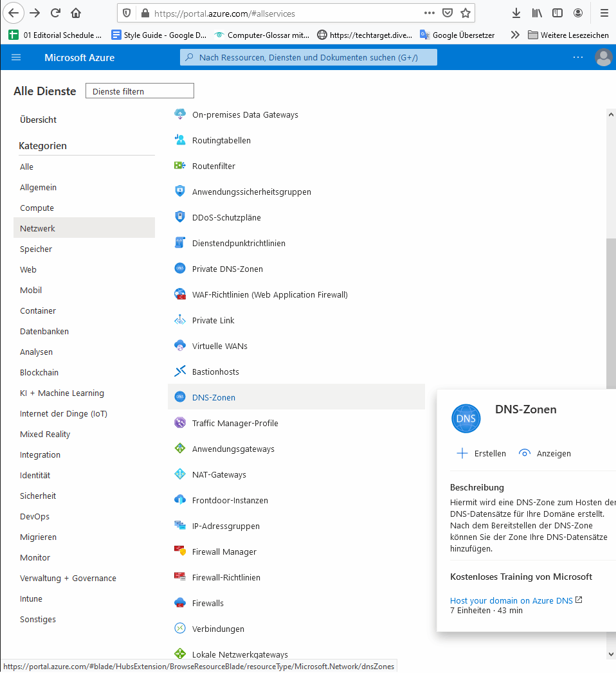Image resolution: width=616 pixels, height=673 pixels.
Task: Click the WAF-Richtlinien firewall icon
Action: [x=180, y=294]
